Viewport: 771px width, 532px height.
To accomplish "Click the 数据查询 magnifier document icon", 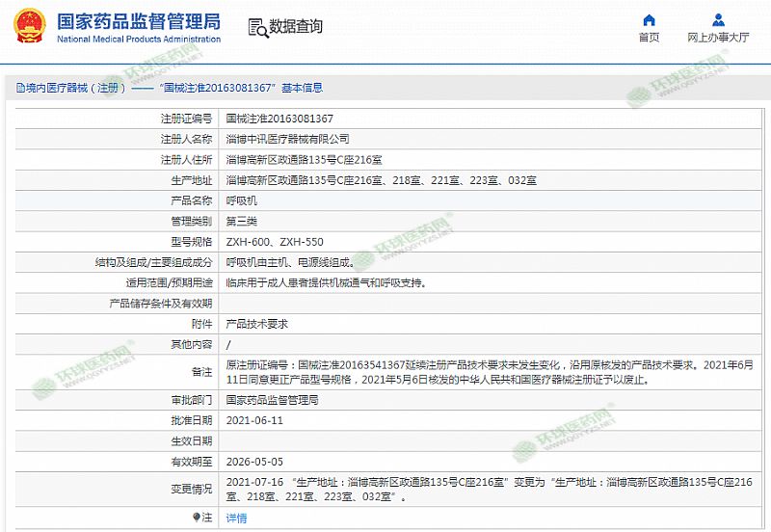I will pyautogui.click(x=255, y=27).
